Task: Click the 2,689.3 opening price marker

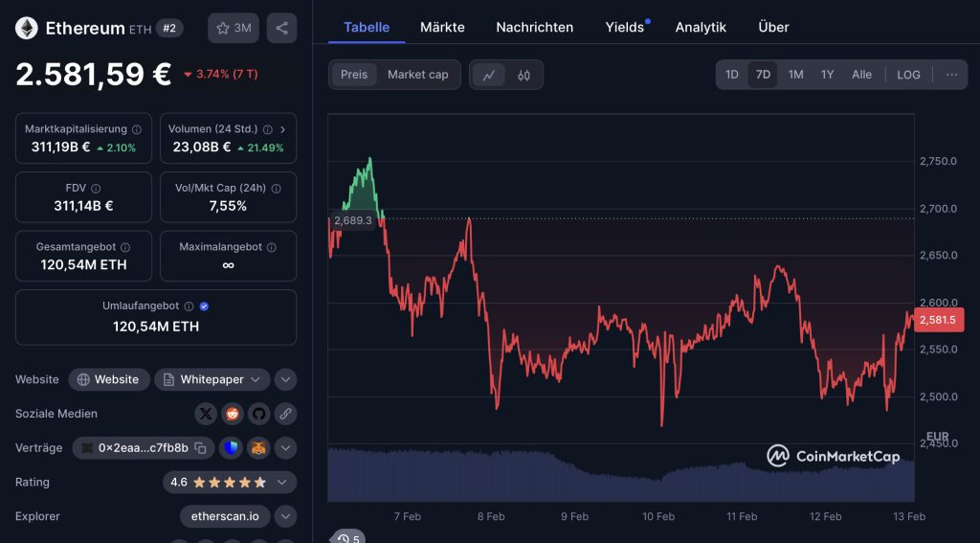Action: coord(352,220)
